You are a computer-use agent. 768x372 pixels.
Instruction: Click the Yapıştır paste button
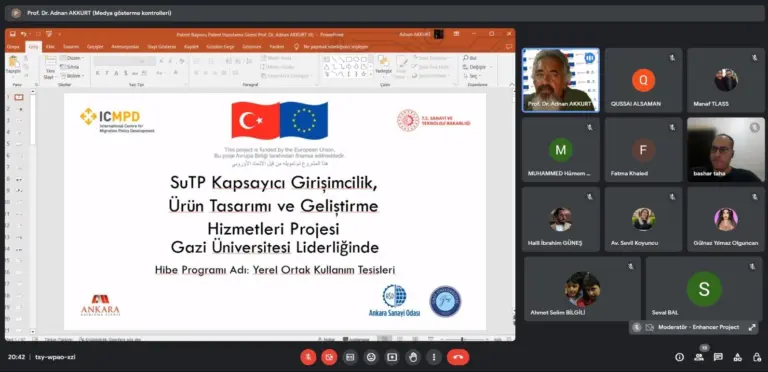[13, 66]
